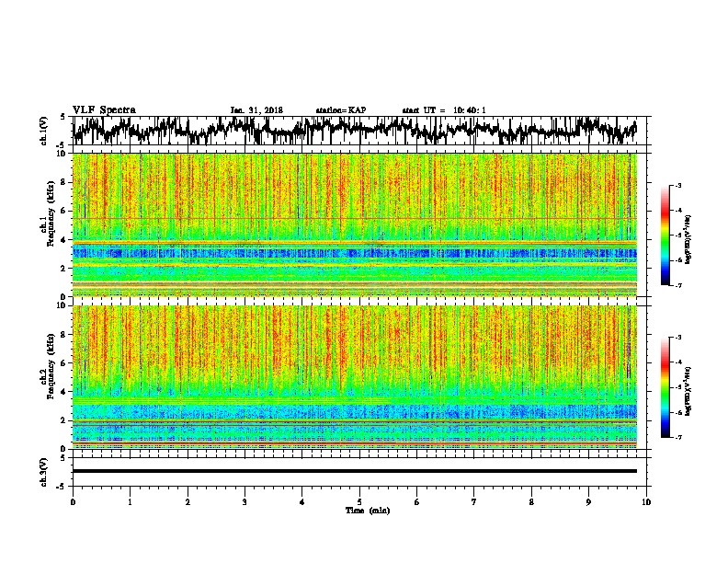Click the time axis tick label "7"
The height and width of the screenshot is (563, 728).
pos(474,502)
